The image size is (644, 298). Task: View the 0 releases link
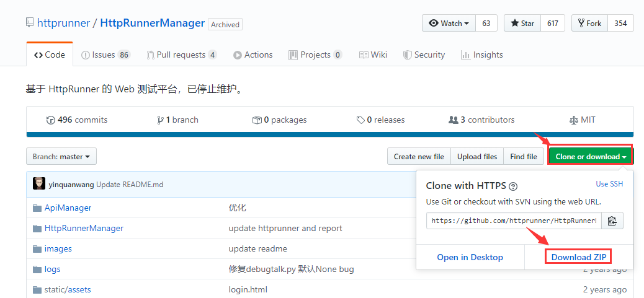coord(381,120)
